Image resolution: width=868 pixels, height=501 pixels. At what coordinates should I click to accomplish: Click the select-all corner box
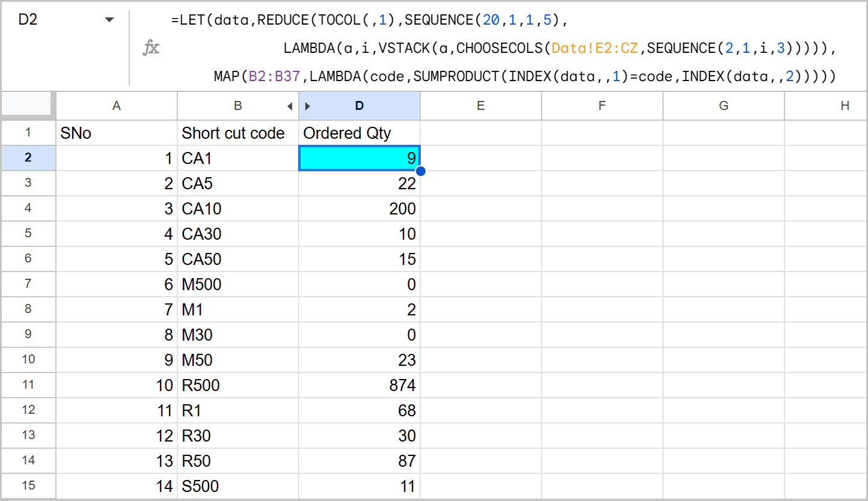click(28, 106)
